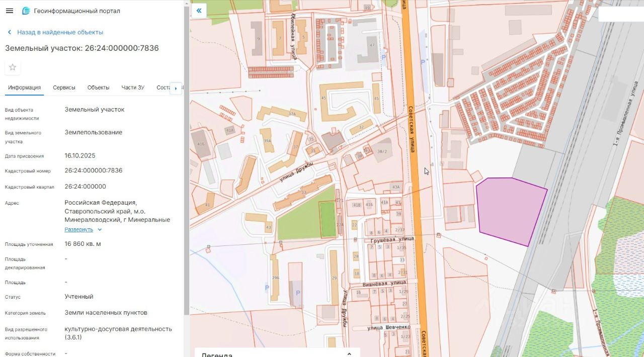Image resolution: width=644 pixels, height=357 pixels.
Task: Click the status value Учтенный
Action: (79, 297)
